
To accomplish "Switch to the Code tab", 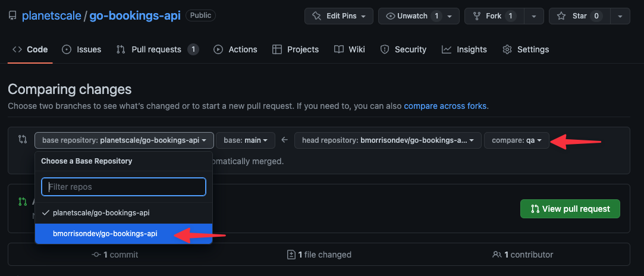I will click(30, 50).
